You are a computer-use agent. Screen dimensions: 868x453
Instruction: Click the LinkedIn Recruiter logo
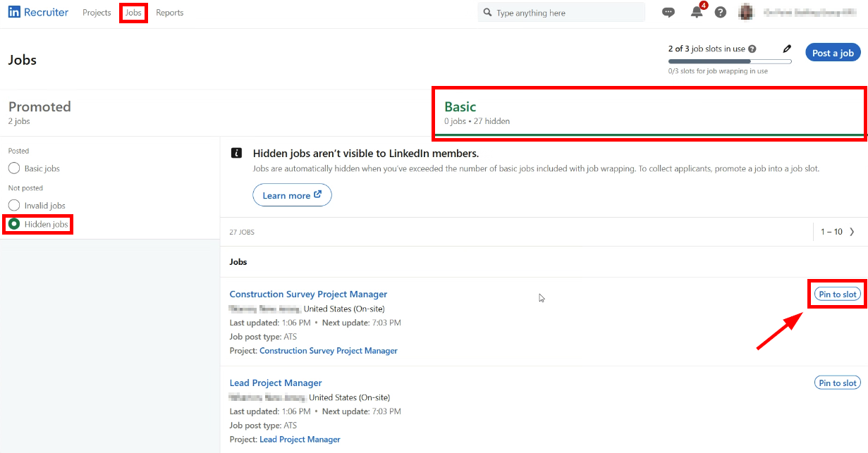point(38,13)
